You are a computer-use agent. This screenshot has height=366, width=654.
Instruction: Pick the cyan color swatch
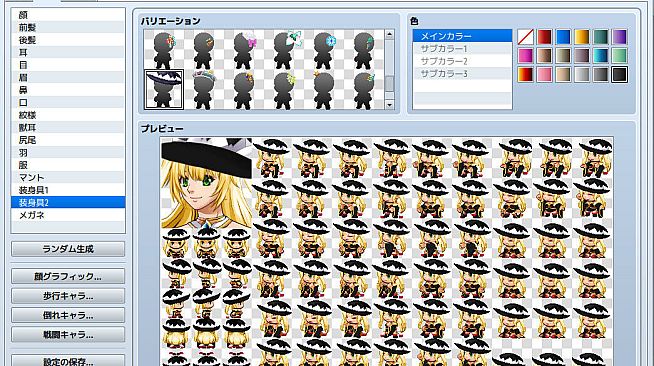[x=601, y=55]
